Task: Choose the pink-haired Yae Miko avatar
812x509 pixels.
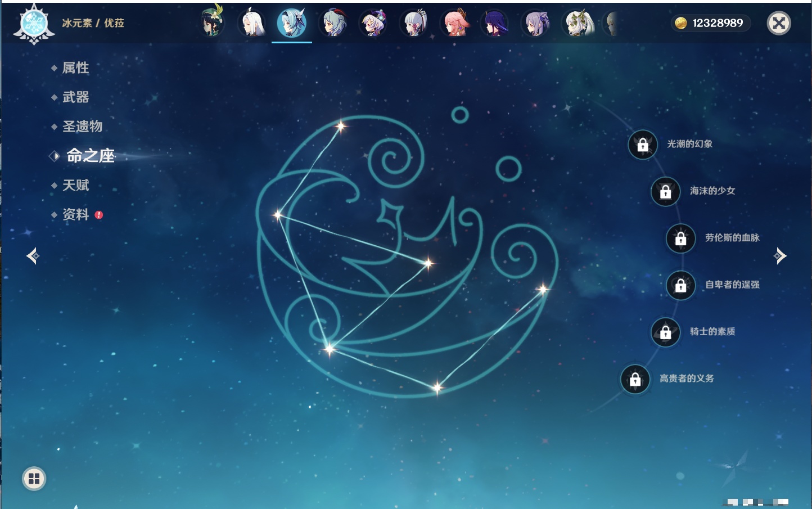Action: click(454, 23)
